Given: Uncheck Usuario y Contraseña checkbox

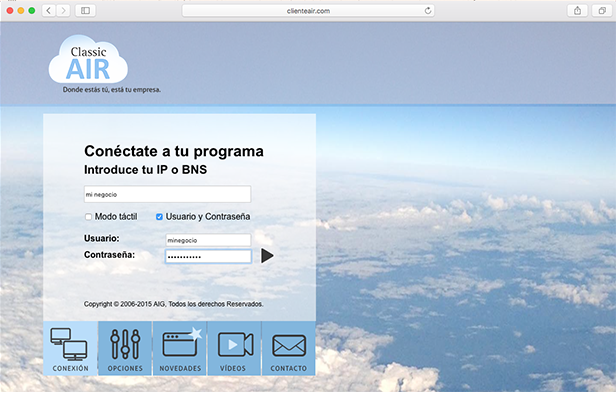Looking at the screenshot, I should (x=159, y=217).
